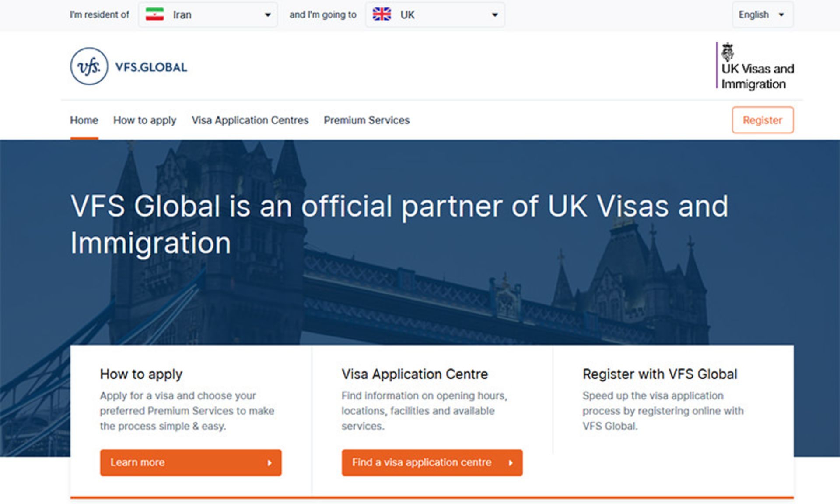The width and height of the screenshot is (840, 504).
Task: Click the Learn more button
Action: (x=191, y=462)
